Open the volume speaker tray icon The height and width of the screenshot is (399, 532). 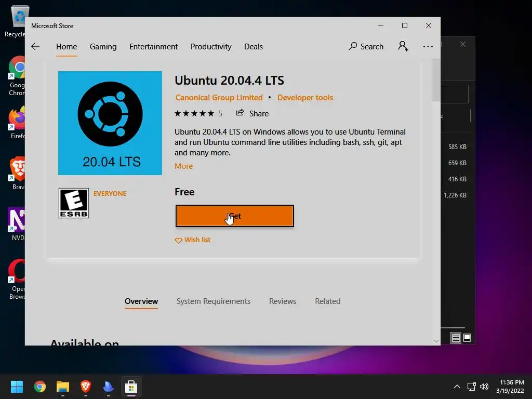pos(484,387)
